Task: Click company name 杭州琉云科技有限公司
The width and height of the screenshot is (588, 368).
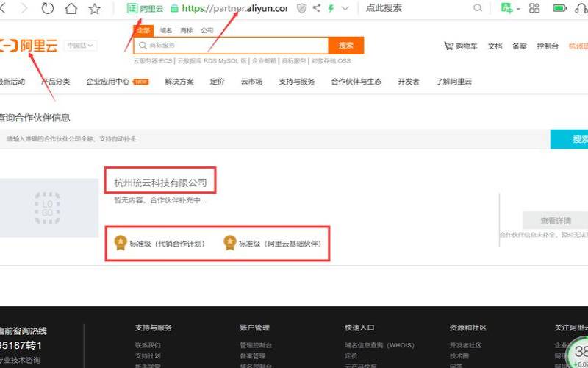Action: coord(160,183)
